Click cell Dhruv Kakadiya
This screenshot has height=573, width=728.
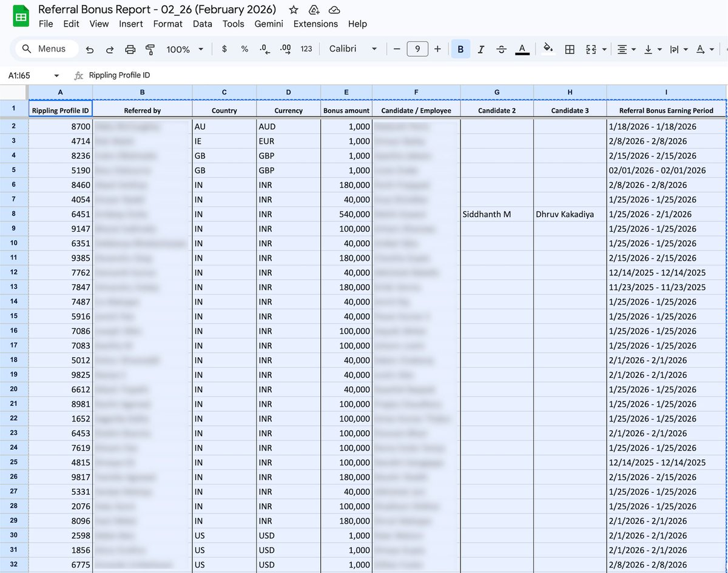tap(570, 214)
